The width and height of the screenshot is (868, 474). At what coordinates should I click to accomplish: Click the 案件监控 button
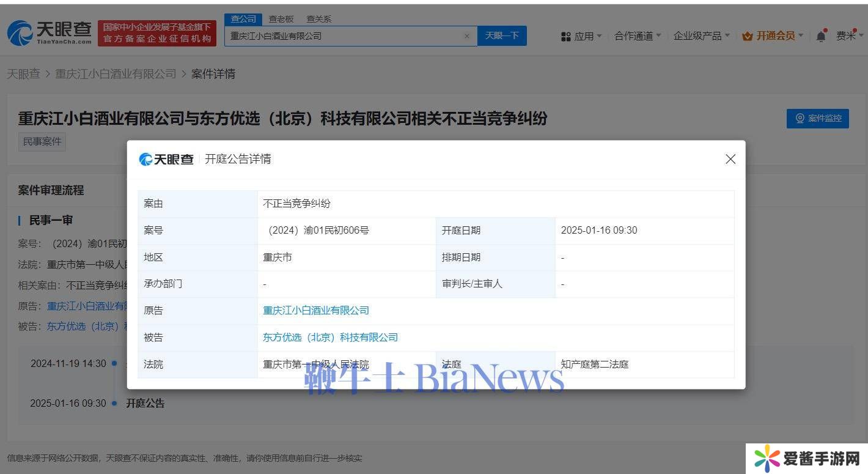817,118
